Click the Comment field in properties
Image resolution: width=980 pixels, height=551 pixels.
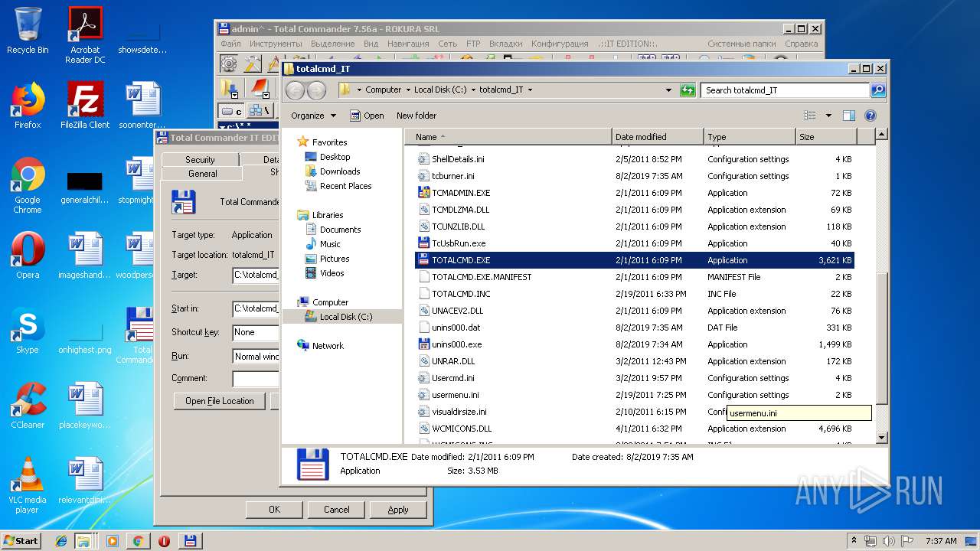[x=256, y=380]
